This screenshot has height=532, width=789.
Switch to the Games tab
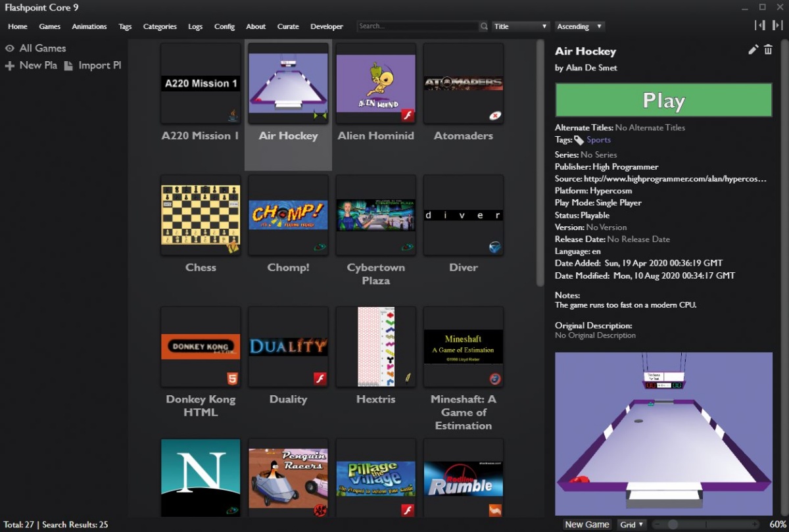(x=50, y=26)
